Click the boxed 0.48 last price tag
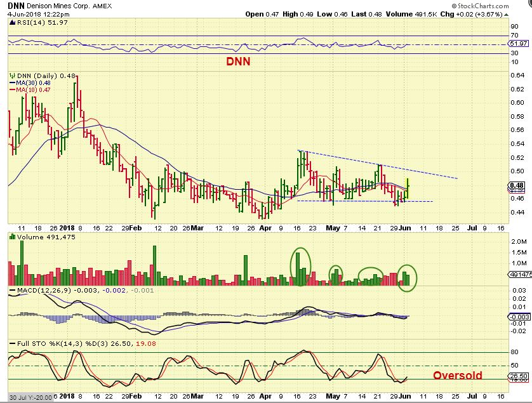This screenshot has height=403, width=532. click(517, 185)
